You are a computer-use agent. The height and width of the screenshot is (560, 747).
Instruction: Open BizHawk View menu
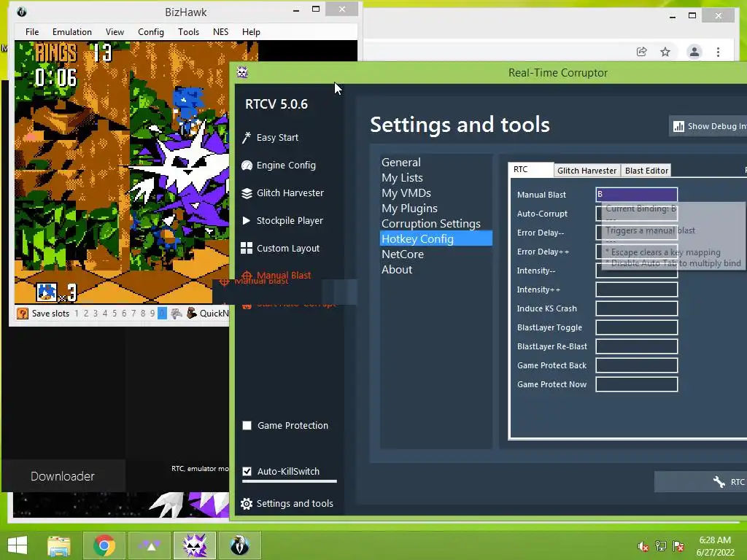click(x=115, y=32)
